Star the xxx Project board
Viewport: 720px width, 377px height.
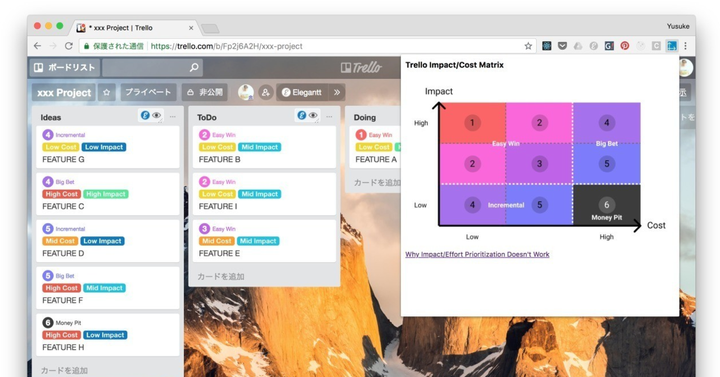pos(107,92)
